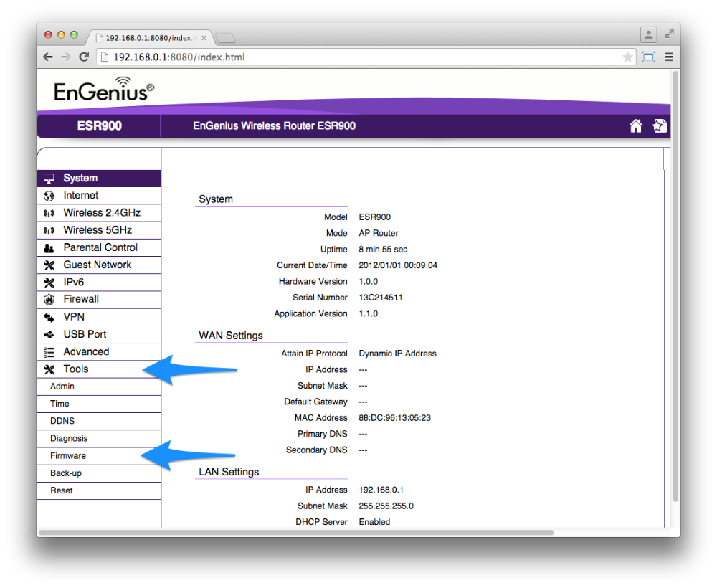Open the Firmware submenu item
Screen dimensions: 717x588
pyautogui.click(x=99, y=456)
